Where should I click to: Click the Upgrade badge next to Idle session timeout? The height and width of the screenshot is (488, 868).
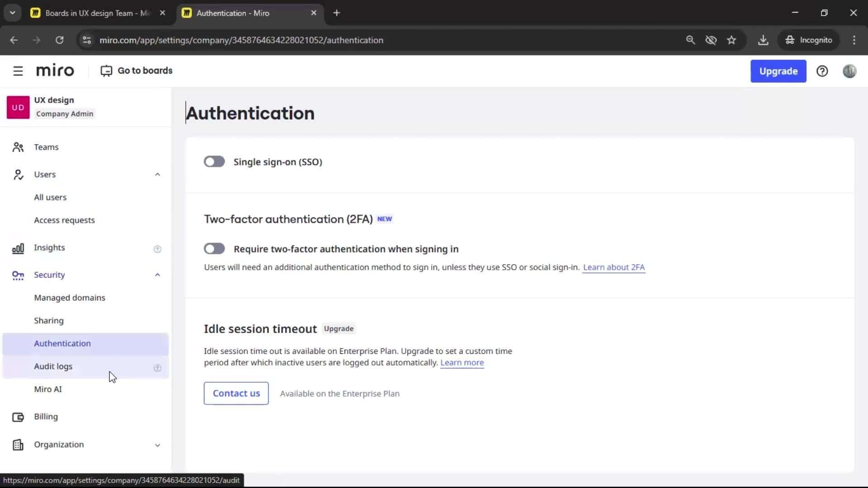coord(339,329)
